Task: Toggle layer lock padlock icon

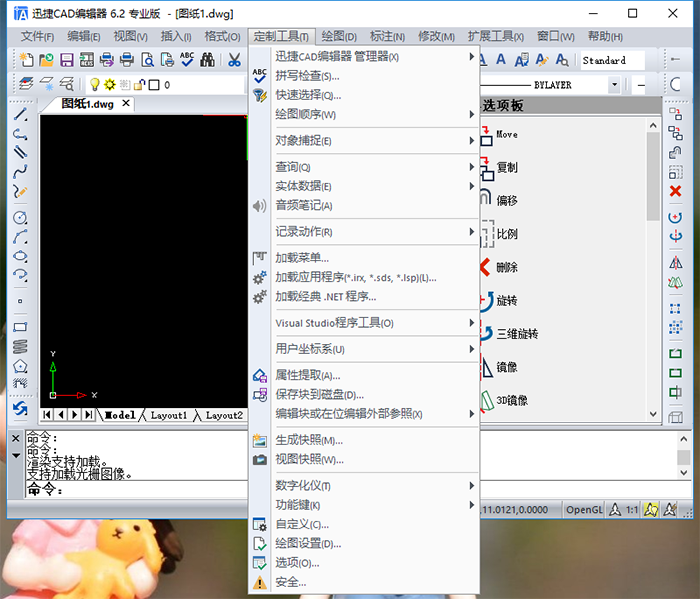Action: [x=140, y=84]
